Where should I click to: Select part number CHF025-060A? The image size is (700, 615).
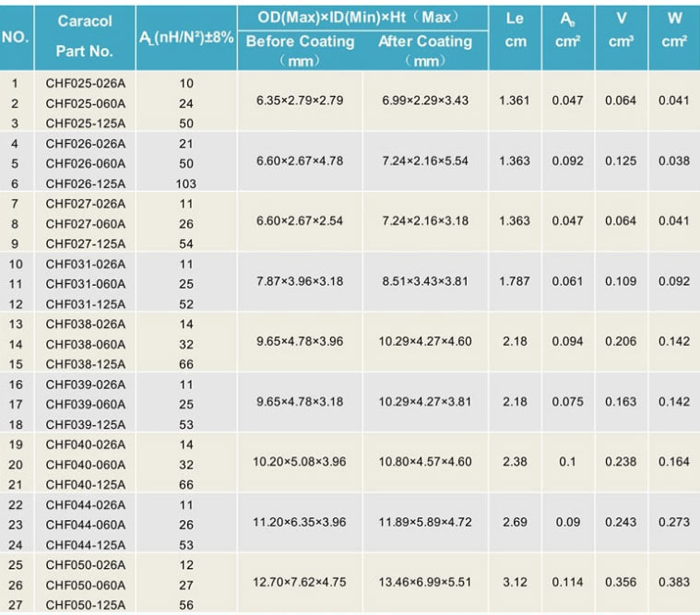tap(85, 103)
